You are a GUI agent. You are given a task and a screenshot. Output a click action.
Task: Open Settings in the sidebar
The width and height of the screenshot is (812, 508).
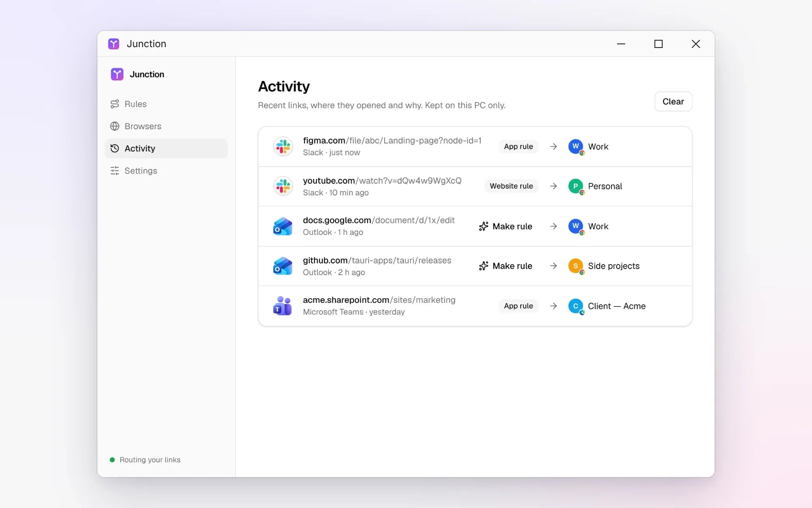click(166, 171)
